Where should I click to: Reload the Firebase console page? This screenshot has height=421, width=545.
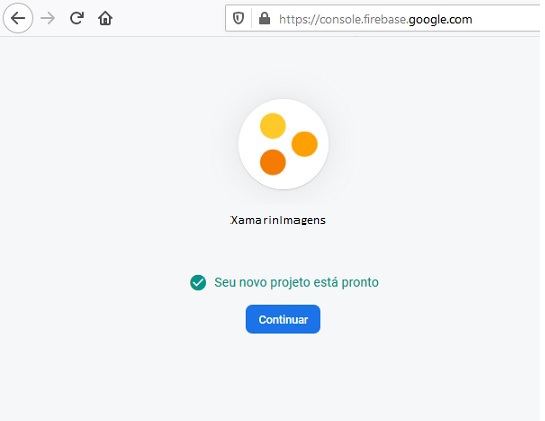76,18
